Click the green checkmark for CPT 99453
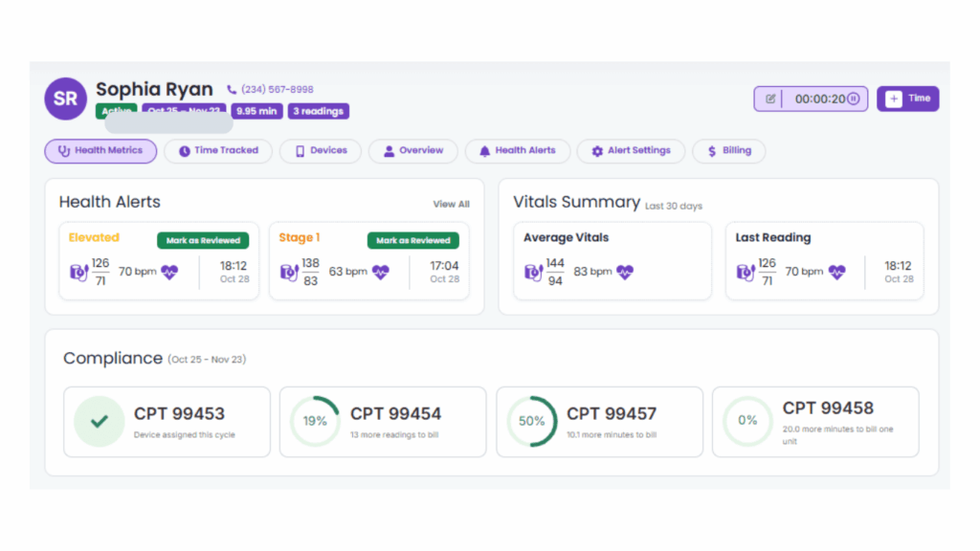Screen dimensions: 980x551 coord(100,421)
